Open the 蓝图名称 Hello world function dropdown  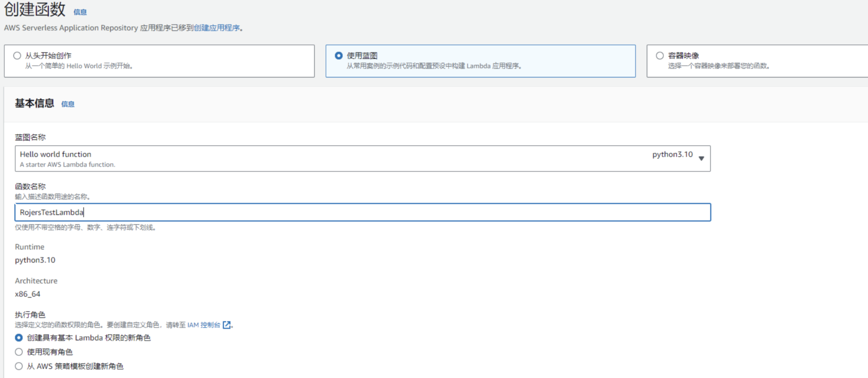362,158
